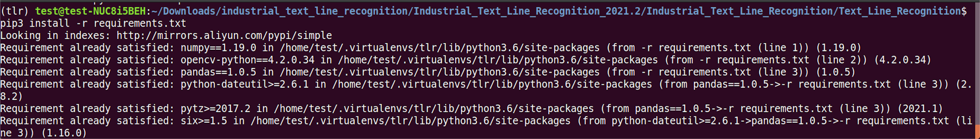Screen dimensions: 980x139
Task: Click the Text_Line_Recognition$ end of prompt
Action: coord(902,11)
